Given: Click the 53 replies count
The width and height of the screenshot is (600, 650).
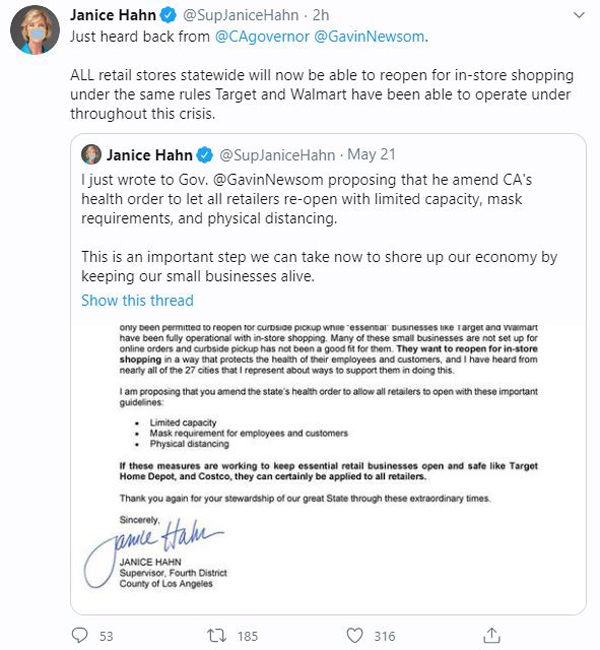Looking at the screenshot, I should pyautogui.click(x=106, y=636).
